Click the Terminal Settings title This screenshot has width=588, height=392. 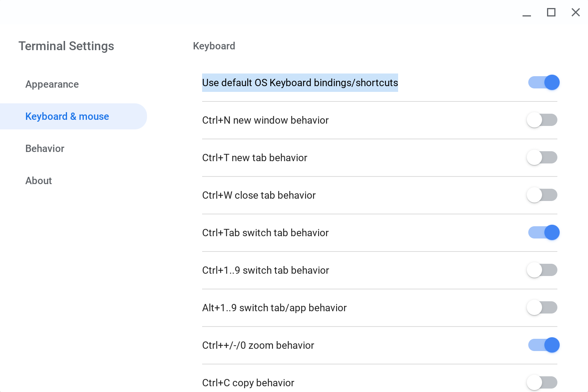pos(66,46)
